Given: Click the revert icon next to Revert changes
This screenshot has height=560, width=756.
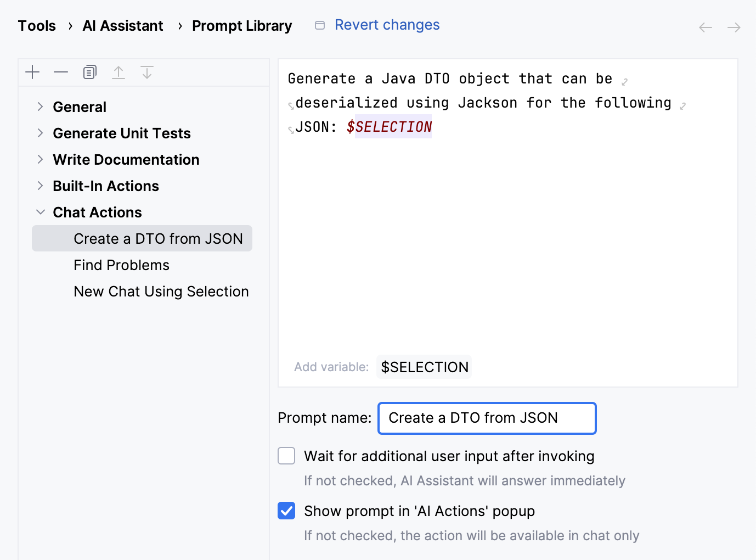Looking at the screenshot, I should click(319, 25).
